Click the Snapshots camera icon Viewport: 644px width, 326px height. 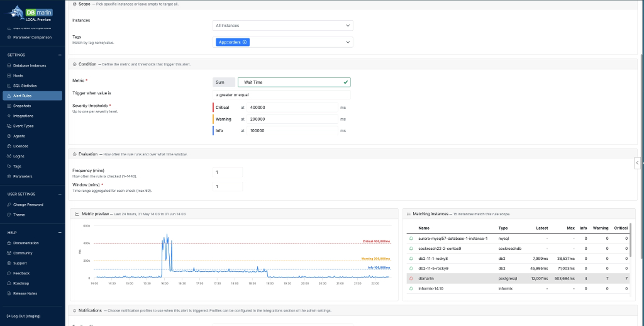tap(9, 106)
